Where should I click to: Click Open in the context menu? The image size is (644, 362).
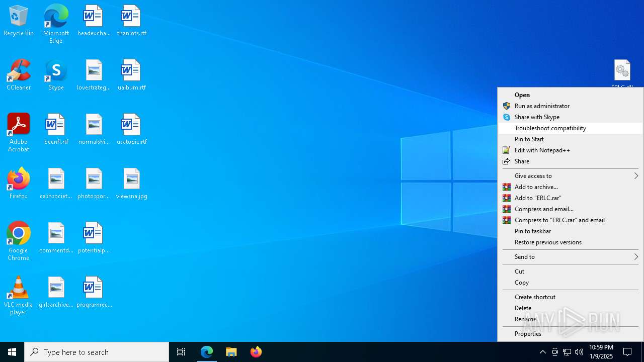coord(570,95)
